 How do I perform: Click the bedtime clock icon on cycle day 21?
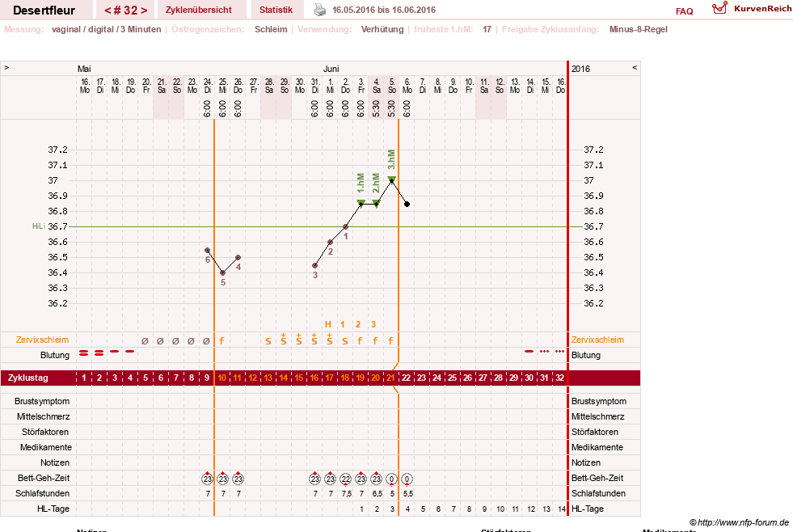(x=391, y=479)
